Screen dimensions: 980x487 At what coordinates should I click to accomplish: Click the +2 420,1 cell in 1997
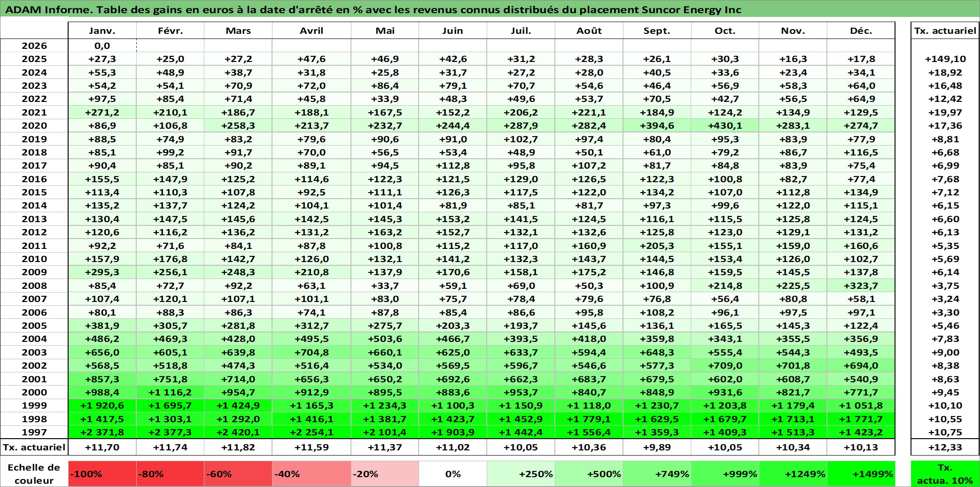click(238, 432)
